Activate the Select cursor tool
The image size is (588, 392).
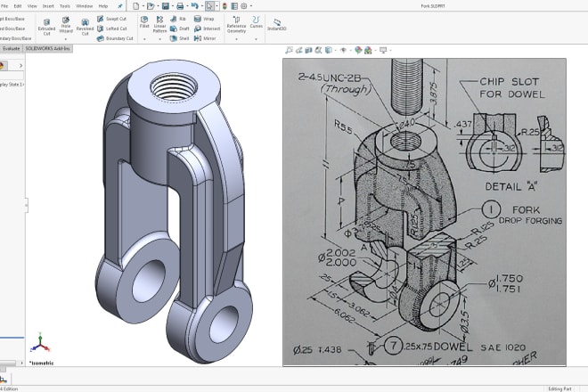pyautogui.click(x=209, y=6)
